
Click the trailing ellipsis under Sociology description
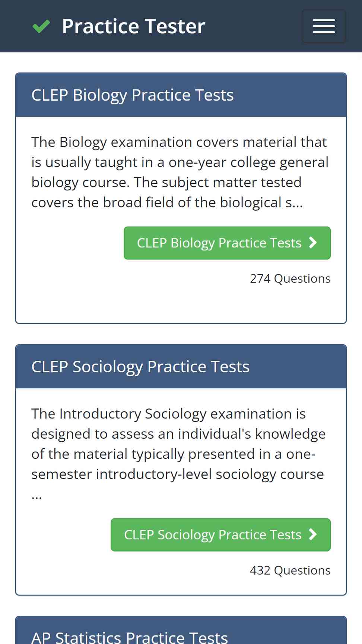pyautogui.click(x=36, y=496)
